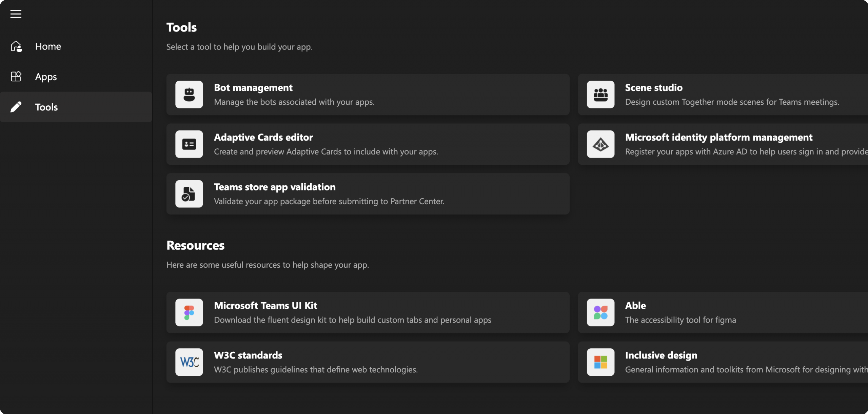Screen dimensions: 868x414
Task: Open the Adaptive Cards editor title
Action: pos(263,137)
